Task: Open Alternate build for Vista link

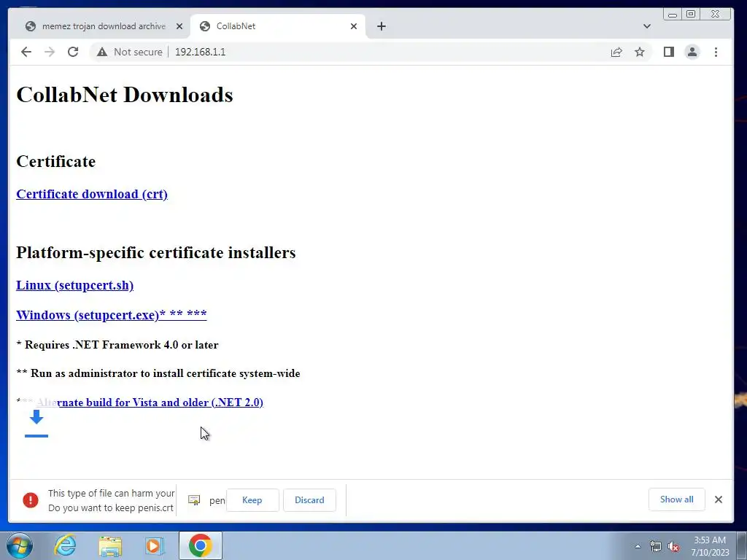Action: pos(150,402)
